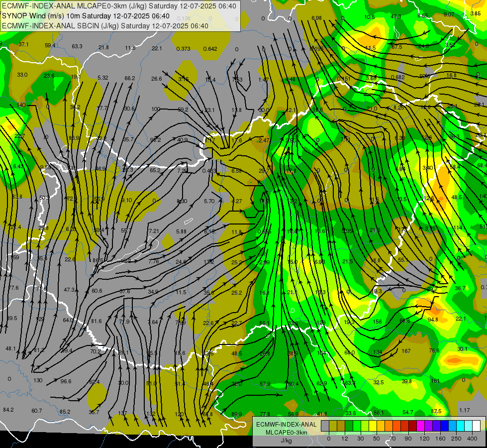The height and width of the screenshot is (448, 487).
Task: Click the gray swatch in the legend
Action: pyautogui.click(x=325, y=426)
